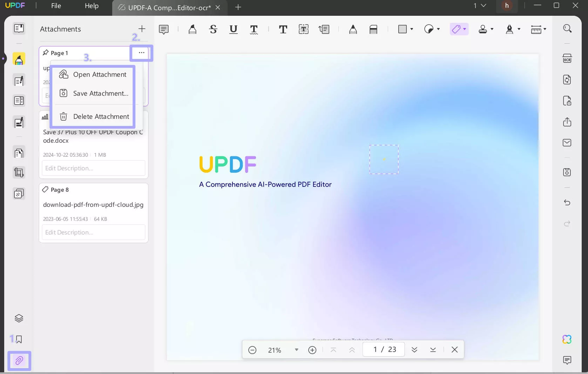The width and height of the screenshot is (588, 374).
Task: Select the Pencil drawing tool
Action: 353,29
